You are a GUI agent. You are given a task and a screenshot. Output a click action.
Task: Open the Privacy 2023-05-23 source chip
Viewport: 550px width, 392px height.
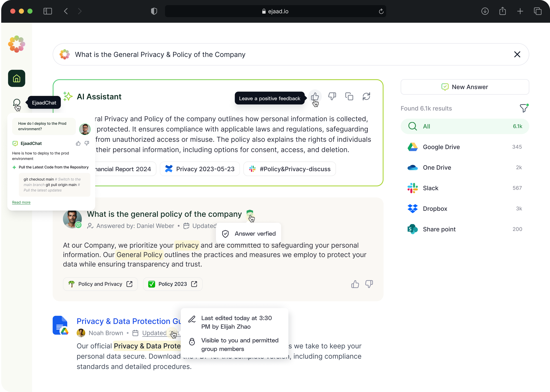200,169
